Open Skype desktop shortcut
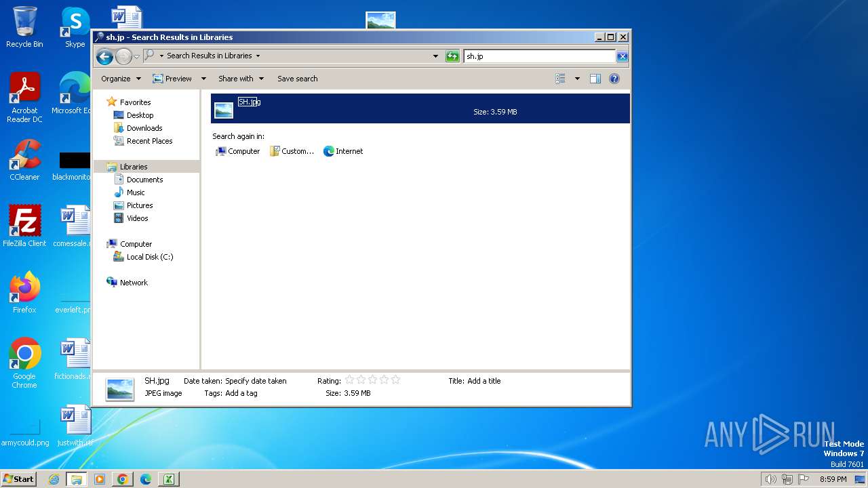Image resolution: width=868 pixels, height=488 pixels. click(x=75, y=27)
